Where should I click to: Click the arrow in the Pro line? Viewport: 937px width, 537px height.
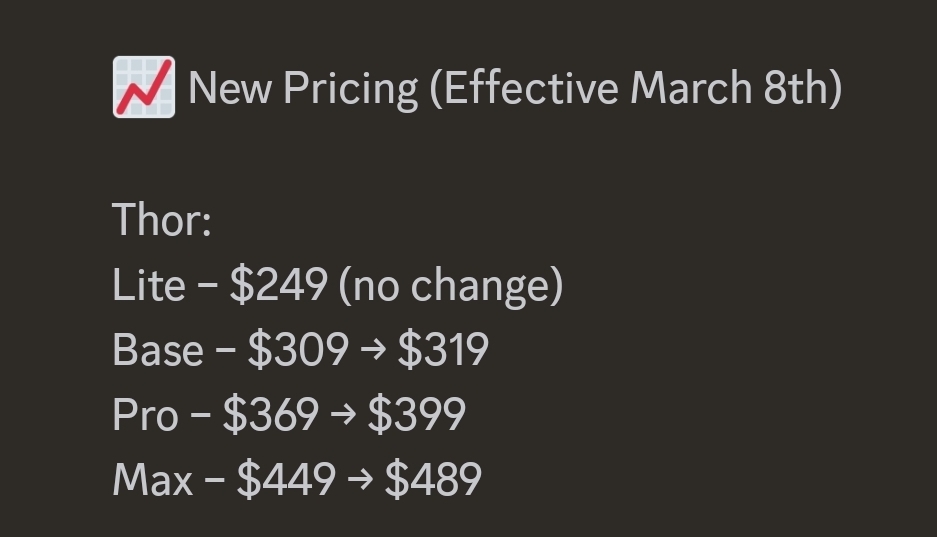point(343,415)
